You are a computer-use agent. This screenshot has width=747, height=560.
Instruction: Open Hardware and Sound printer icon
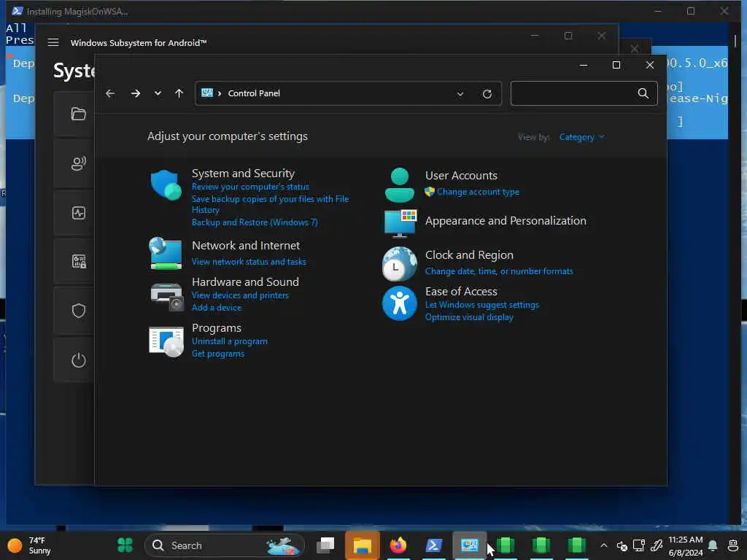pyautogui.click(x=167, y=297)
